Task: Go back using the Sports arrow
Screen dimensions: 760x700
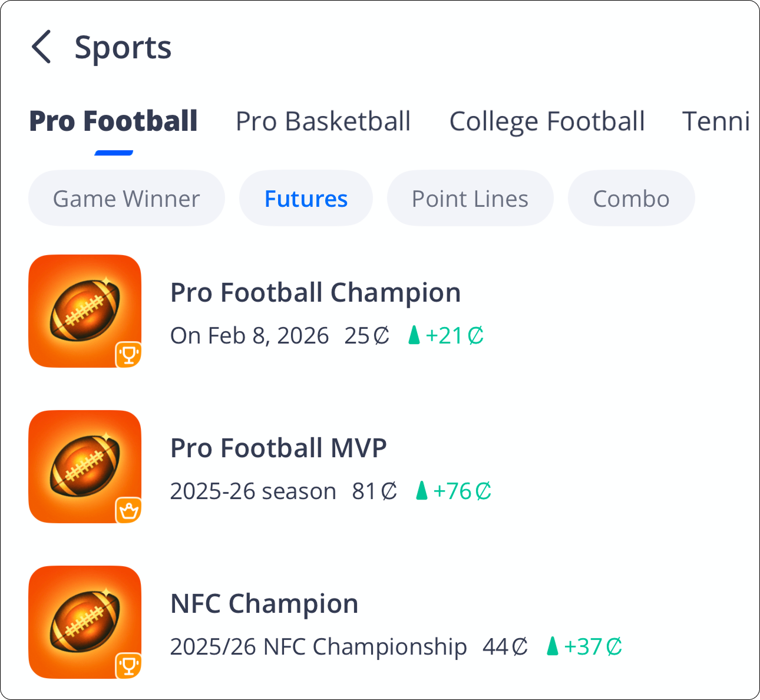Action: [41, 47]
